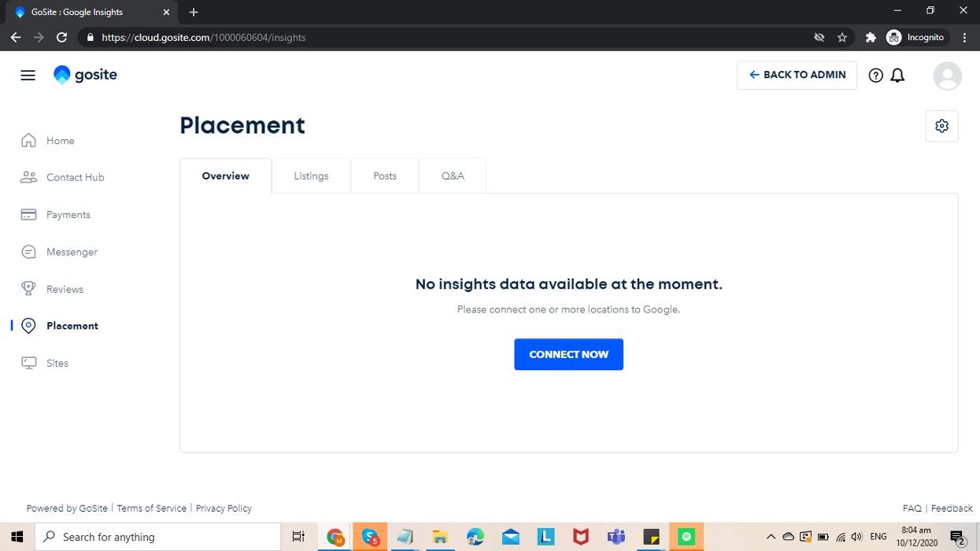Switch to the Posts tab
The image size is (980, 551).
pos(385,176)
